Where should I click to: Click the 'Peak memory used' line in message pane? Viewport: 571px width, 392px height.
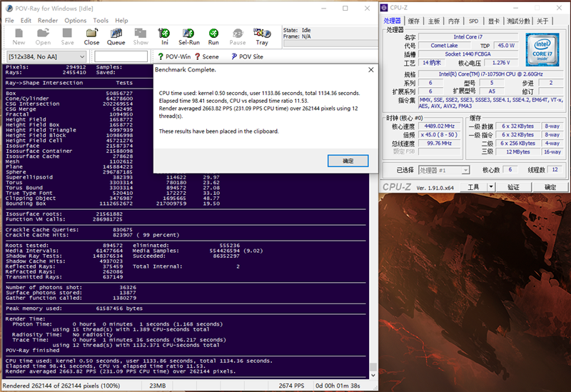coord(74,308)
